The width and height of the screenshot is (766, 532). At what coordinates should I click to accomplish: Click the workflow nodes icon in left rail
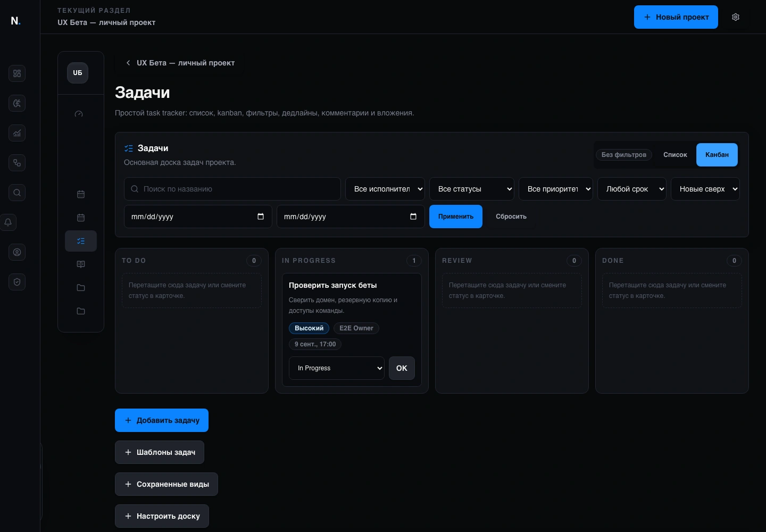click(x=17, y=163)
